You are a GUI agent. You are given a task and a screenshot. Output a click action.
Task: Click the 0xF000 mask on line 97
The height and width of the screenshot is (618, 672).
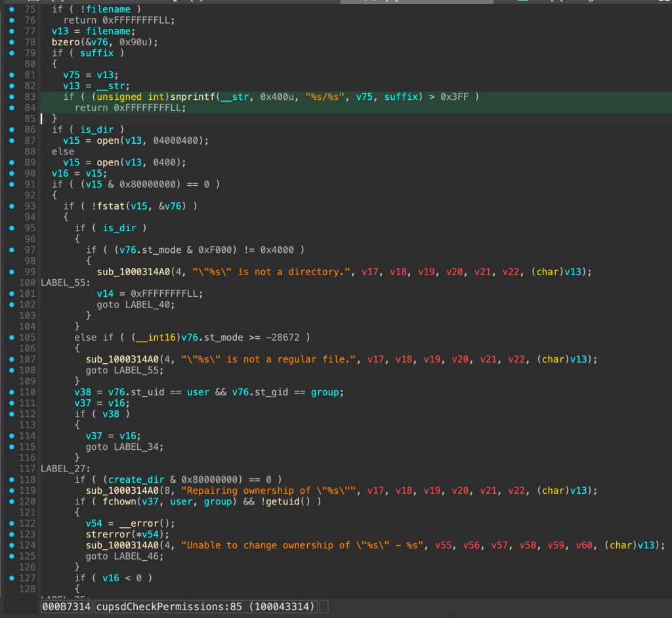point(215,250)
